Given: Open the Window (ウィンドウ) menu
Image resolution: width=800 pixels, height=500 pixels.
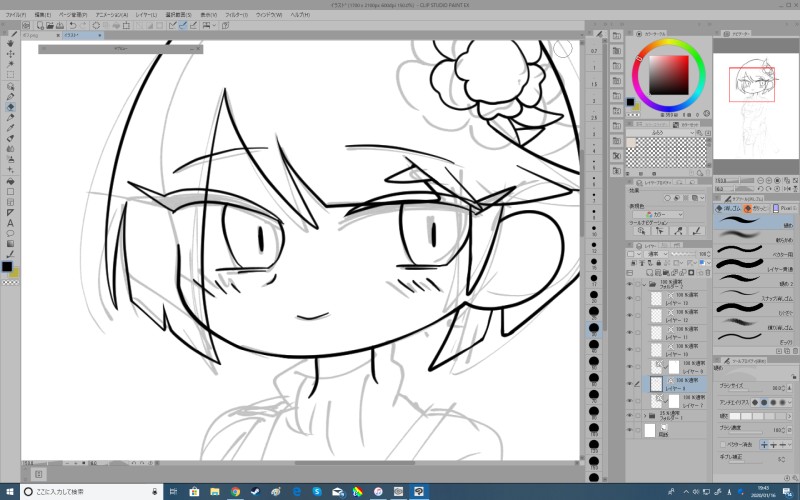Looking at the screenshot, I should [269, 15].
